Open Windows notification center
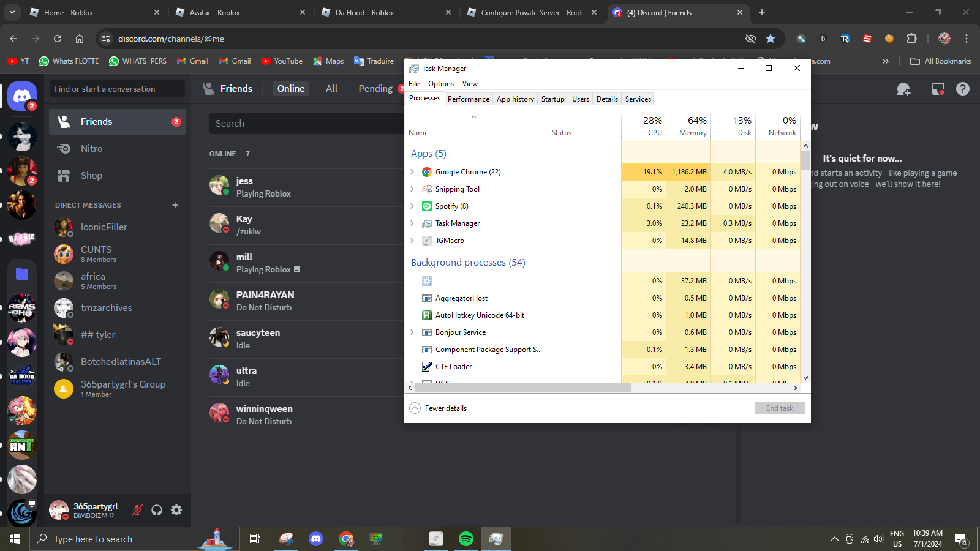The image size is (980, 551). coord(960,539)
